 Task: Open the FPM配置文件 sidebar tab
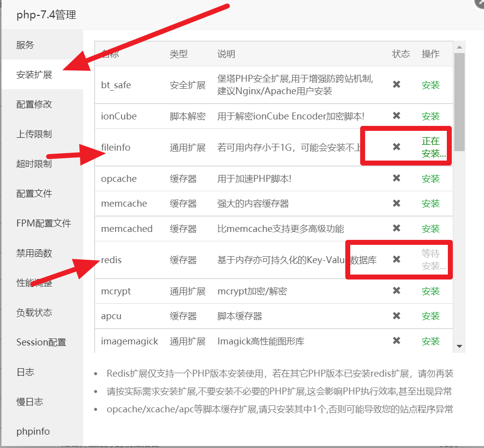pyautogui.click(x=44, y=224)
